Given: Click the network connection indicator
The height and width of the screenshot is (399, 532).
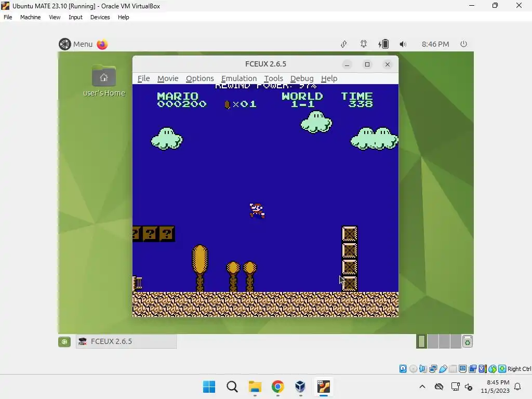Looking at the screenshot, I should (344, 44).
